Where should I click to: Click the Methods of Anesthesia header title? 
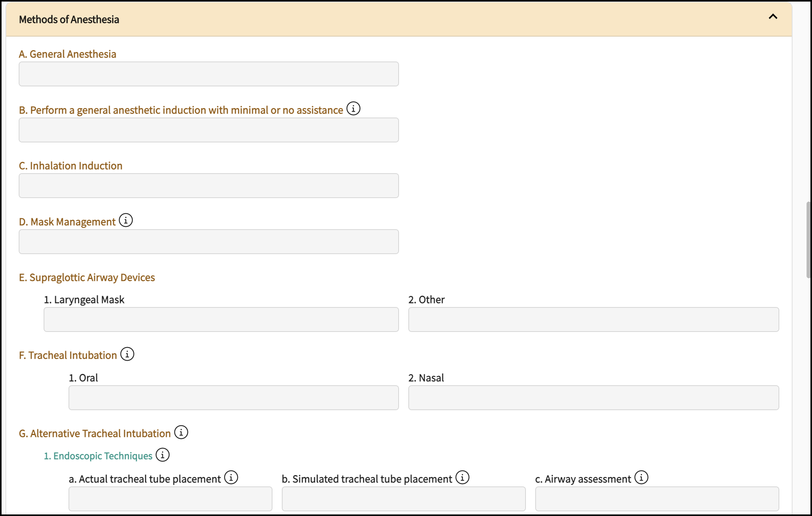tap(69, 19)
